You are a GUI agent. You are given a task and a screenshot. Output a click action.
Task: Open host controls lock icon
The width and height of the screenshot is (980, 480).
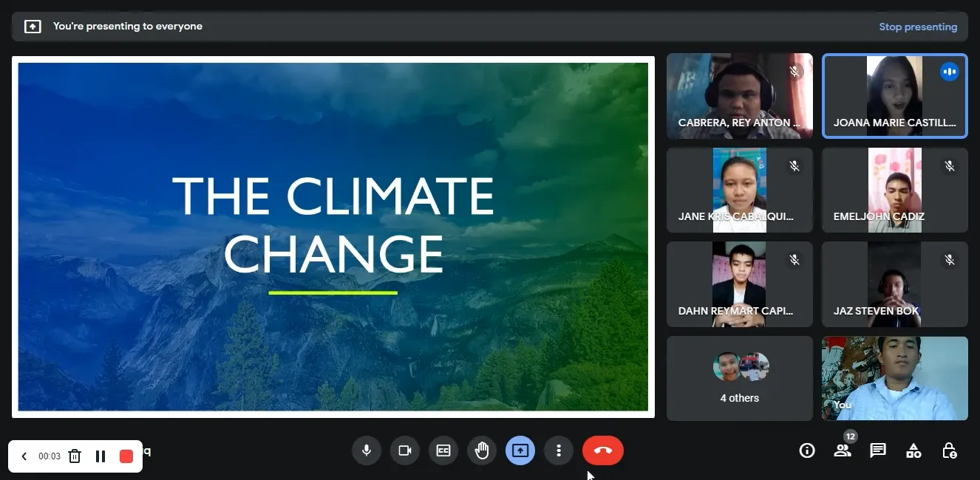950,450
